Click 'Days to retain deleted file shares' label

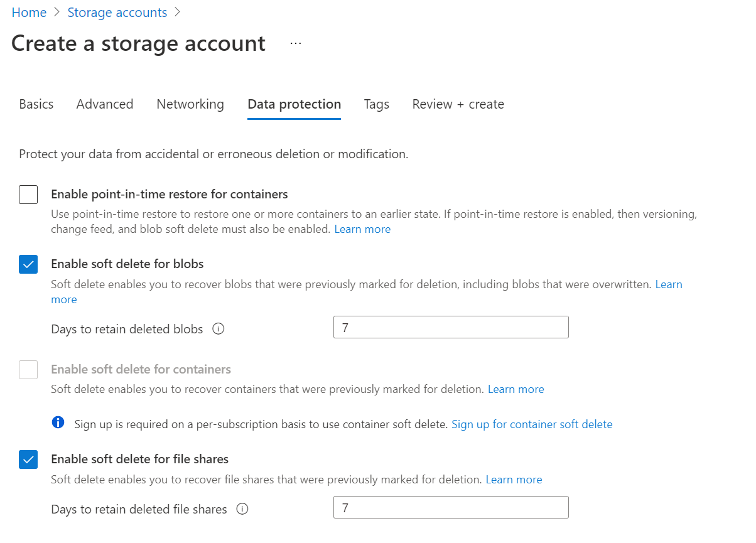[139, 510]
